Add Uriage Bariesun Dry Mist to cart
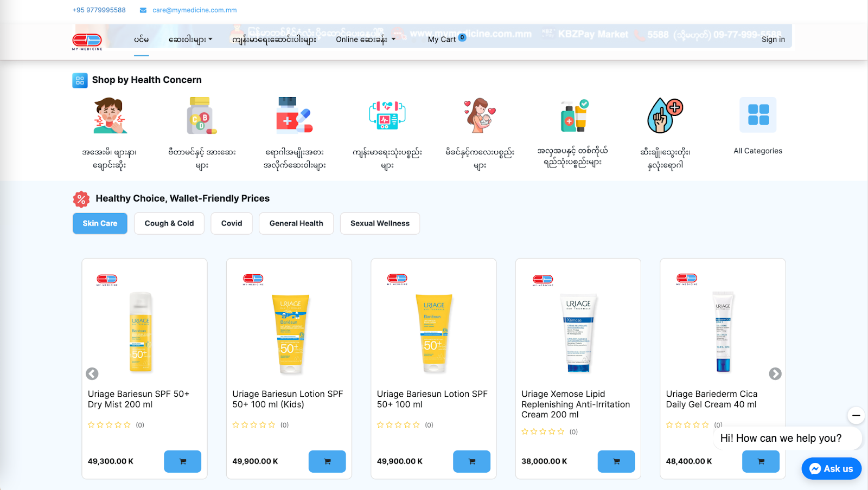This screenshot has height=490, width=868. tap(183, 461)
